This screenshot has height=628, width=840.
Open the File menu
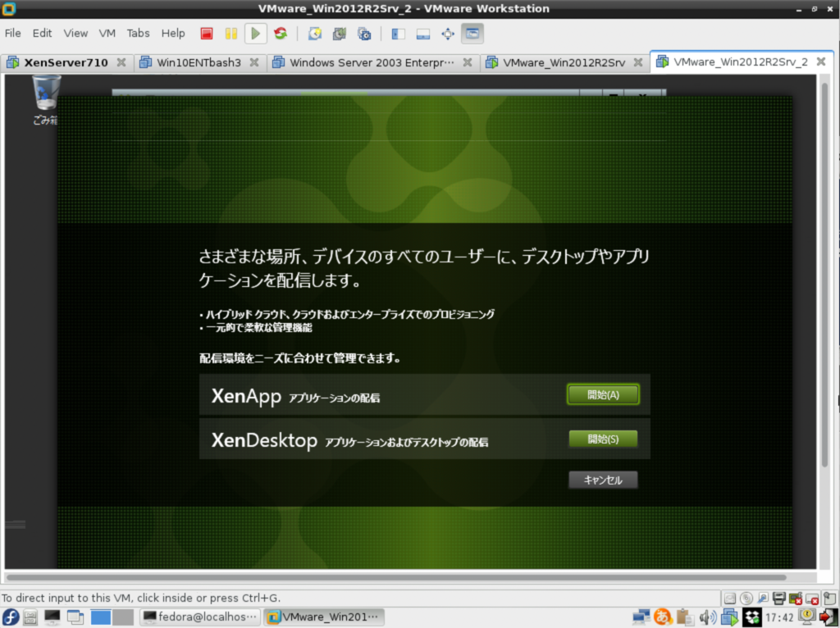coord(13,33)
